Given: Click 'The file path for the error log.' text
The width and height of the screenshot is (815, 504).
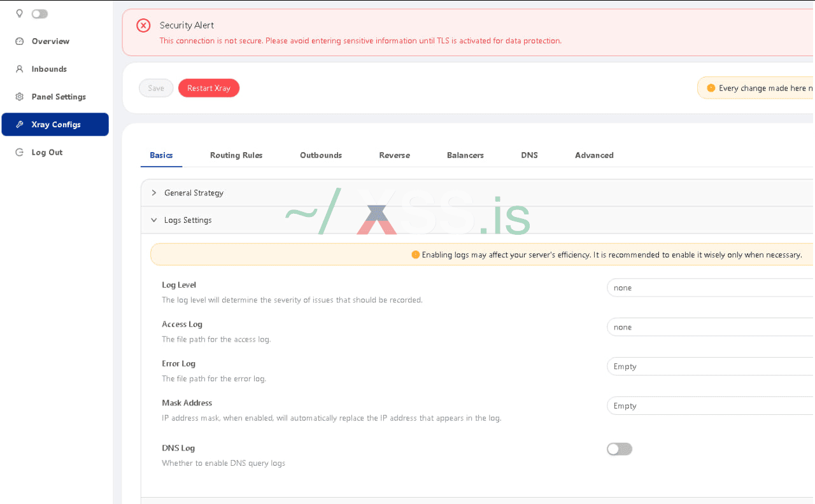Looking at the screenshot, I should (x=214, y=379).
